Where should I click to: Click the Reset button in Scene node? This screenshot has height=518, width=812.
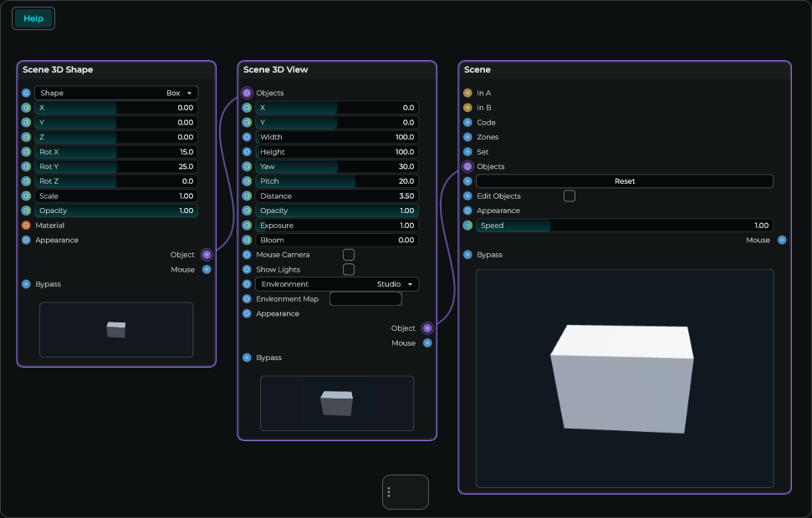pos(625,181)
